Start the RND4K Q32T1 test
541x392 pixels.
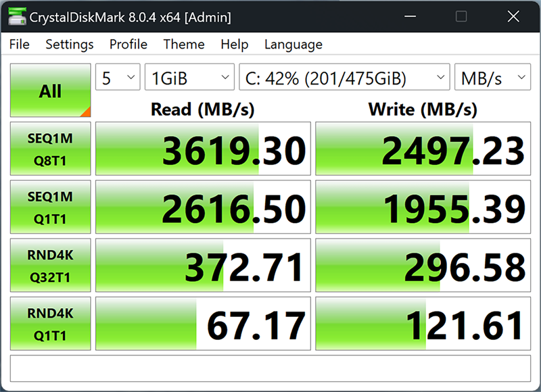point(50,265)
